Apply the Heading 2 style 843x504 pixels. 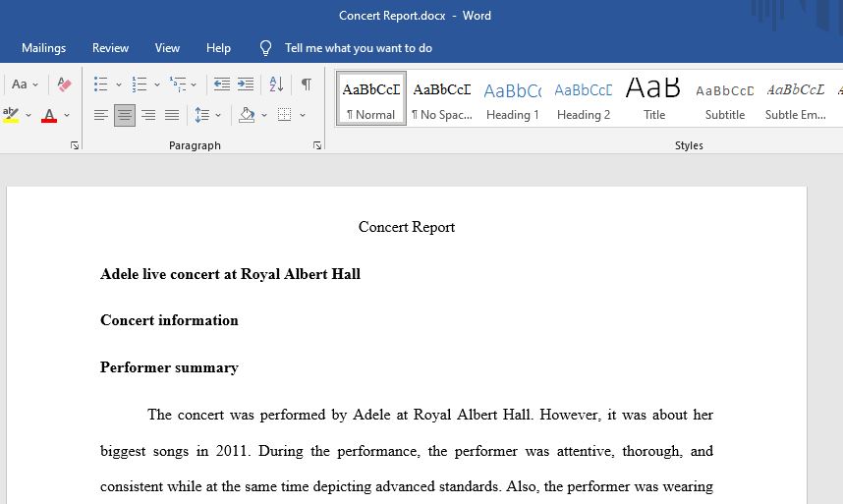pos(584,99)
